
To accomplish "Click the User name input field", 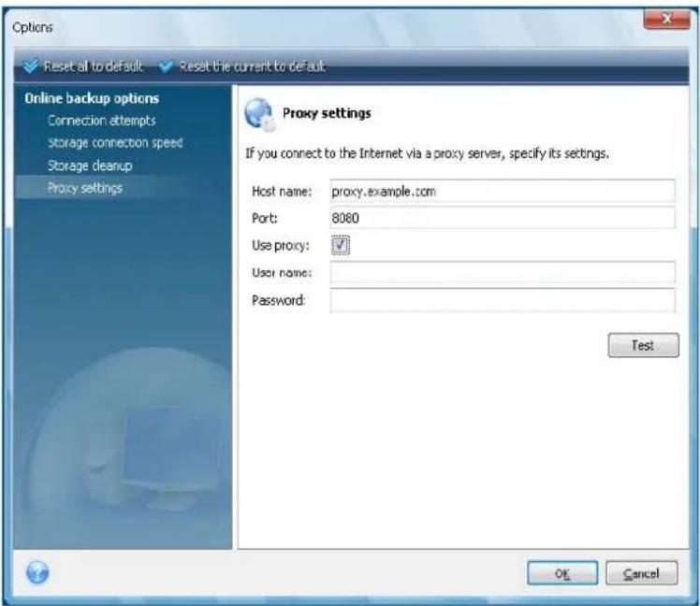I will 503,272.
